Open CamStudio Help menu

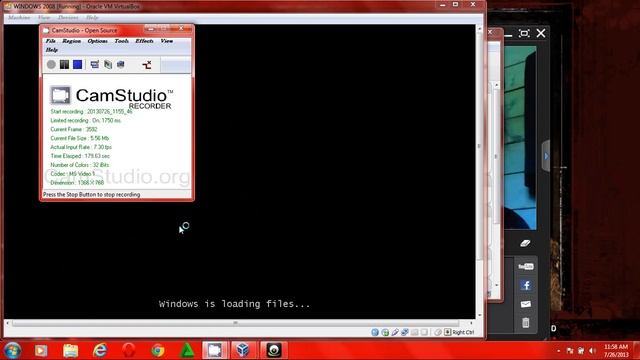click(x=51, y=50)
